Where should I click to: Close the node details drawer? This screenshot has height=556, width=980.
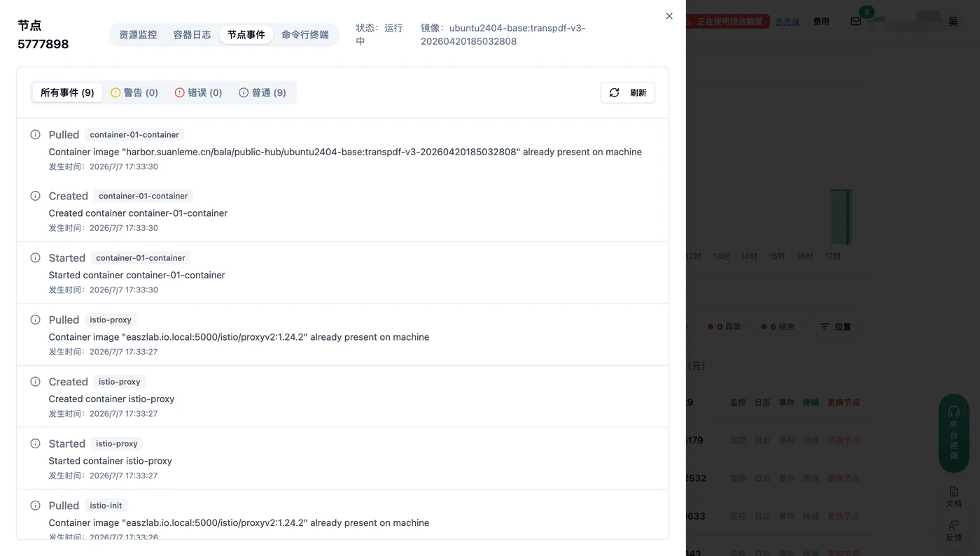point(669,16)
